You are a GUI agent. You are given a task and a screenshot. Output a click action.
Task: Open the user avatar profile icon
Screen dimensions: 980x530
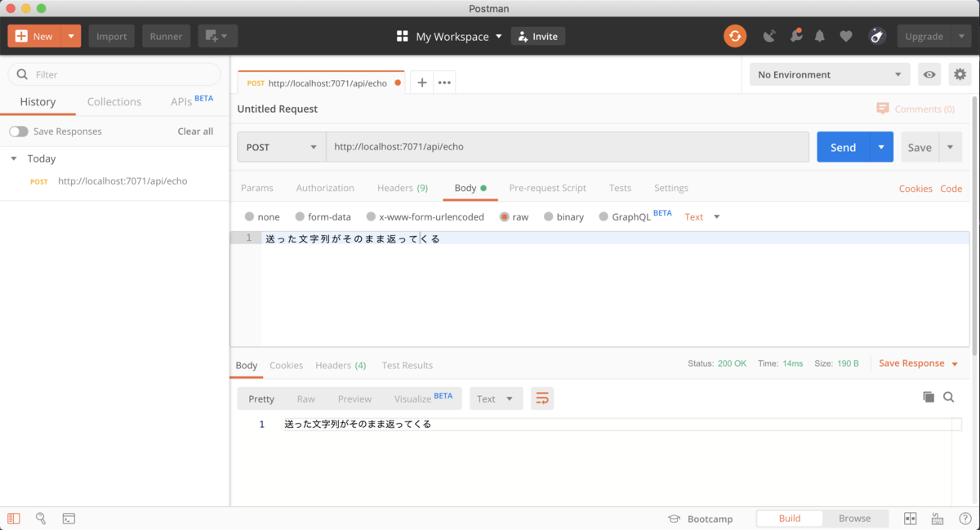[x=877, y=36]
